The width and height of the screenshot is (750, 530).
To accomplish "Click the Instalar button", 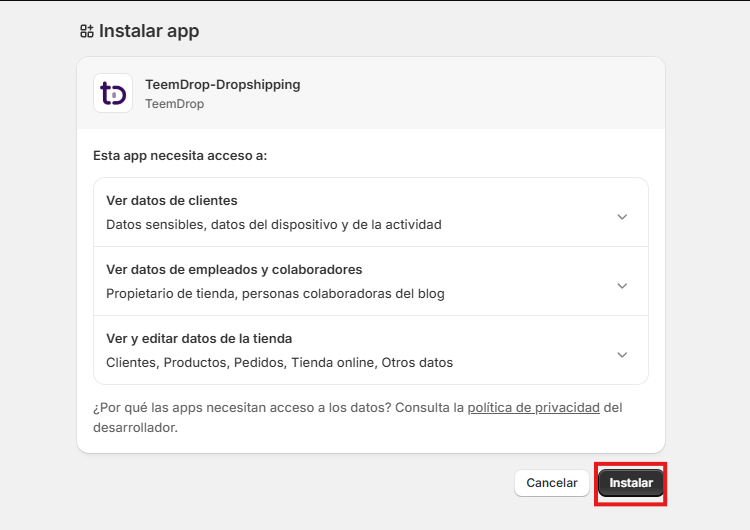I will 630,483.
